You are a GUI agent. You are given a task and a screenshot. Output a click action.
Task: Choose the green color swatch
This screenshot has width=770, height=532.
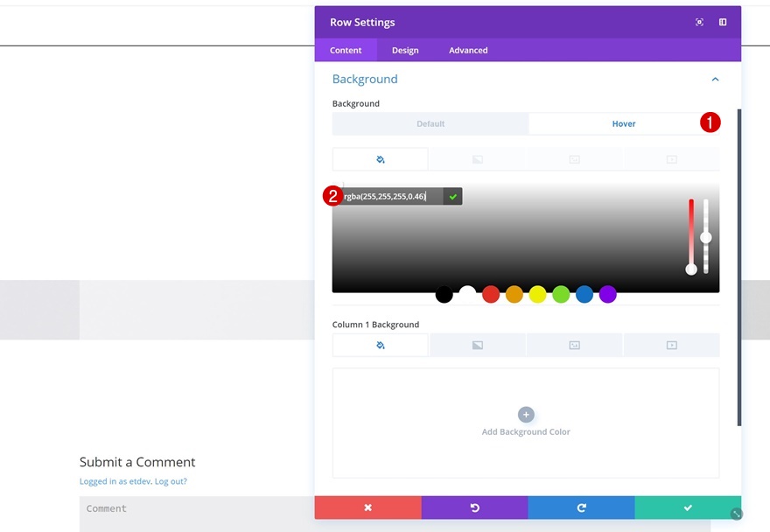tap(561, 295)
